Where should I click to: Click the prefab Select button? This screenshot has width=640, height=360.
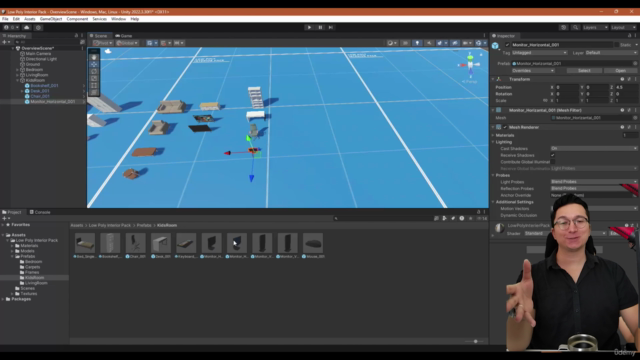(x=584, y=71)
